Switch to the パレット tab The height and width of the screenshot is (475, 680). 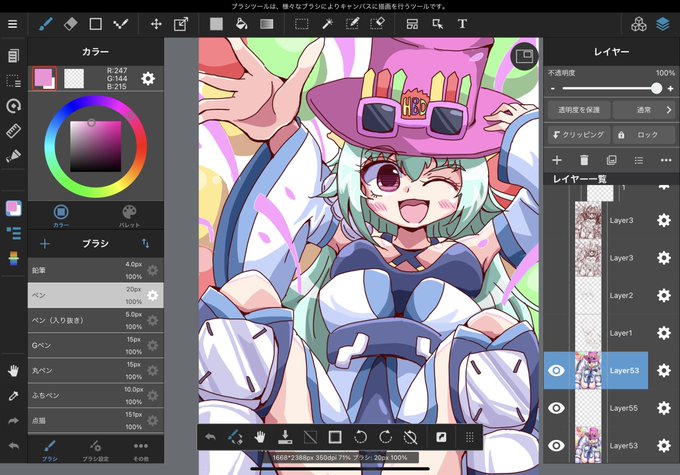[x=129, y=216]
